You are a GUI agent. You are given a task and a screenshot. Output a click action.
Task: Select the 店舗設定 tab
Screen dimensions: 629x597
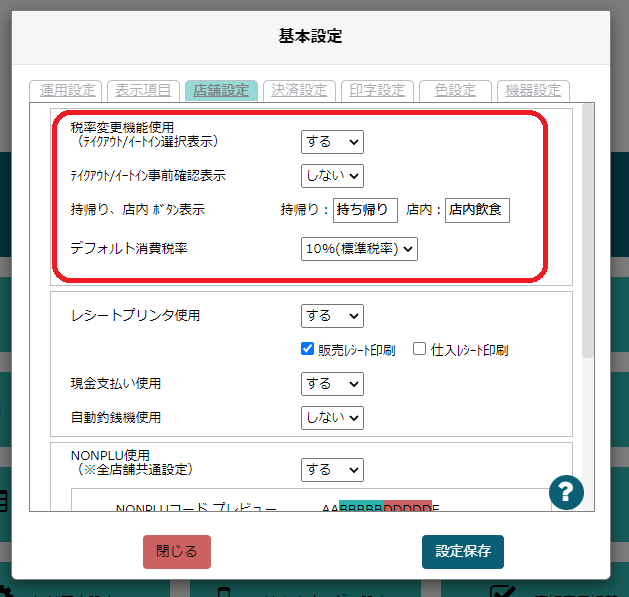(221, 91)
